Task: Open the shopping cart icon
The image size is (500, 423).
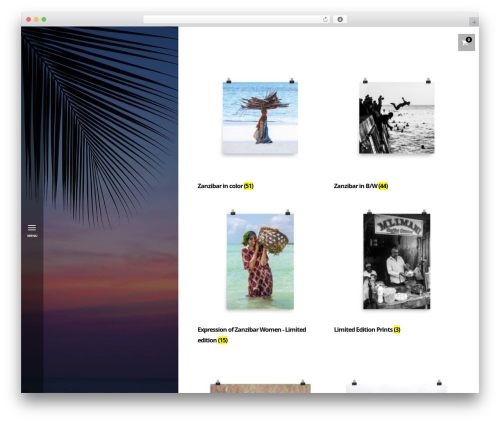Action: [466, 42]
